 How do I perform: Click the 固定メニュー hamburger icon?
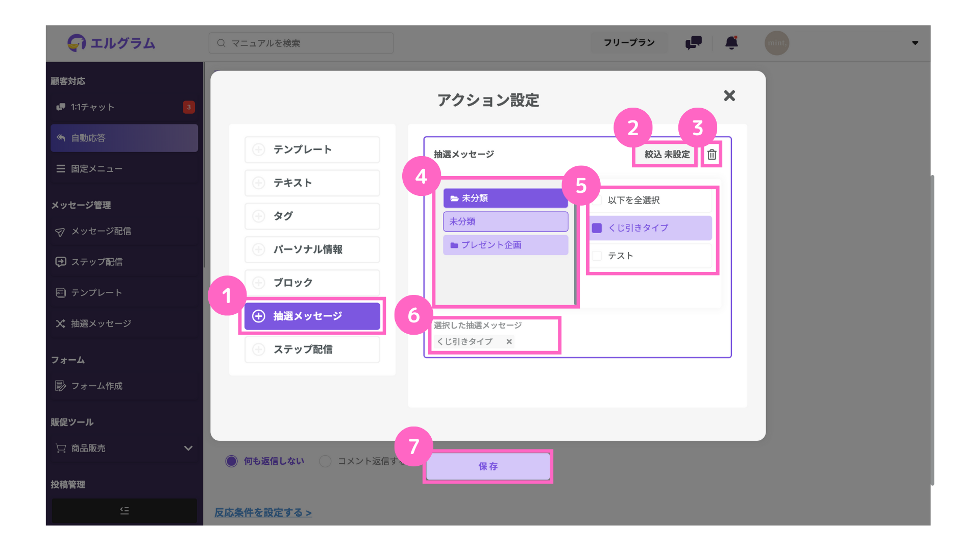pyautogui.click(x=61, y=169)
